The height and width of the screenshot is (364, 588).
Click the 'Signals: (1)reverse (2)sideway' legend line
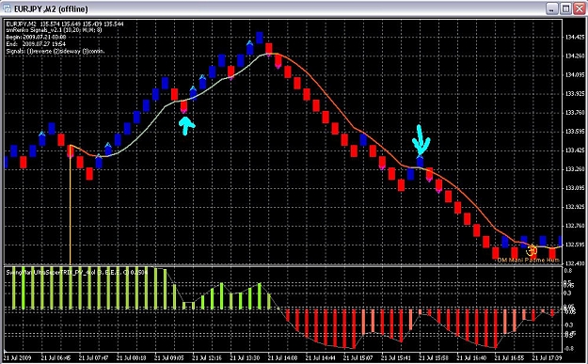pos(56,51)
